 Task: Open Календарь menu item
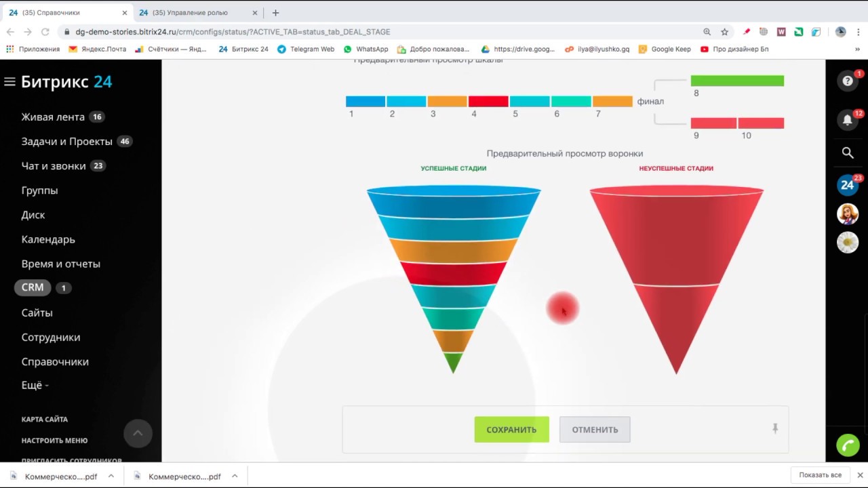(48, 239)
